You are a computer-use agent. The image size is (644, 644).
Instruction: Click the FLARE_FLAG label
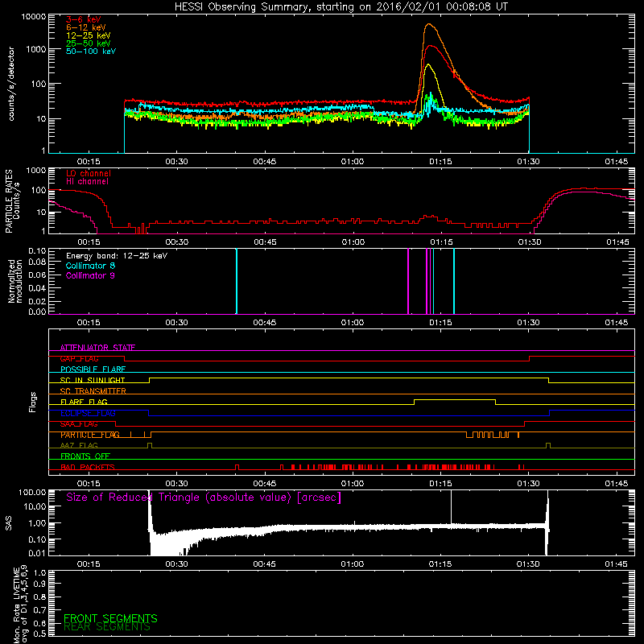click(84, 402)
